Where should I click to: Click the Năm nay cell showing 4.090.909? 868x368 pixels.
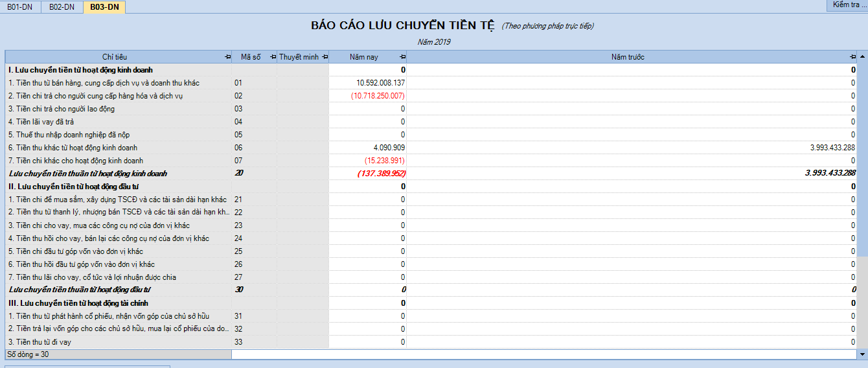click(367, 148)
